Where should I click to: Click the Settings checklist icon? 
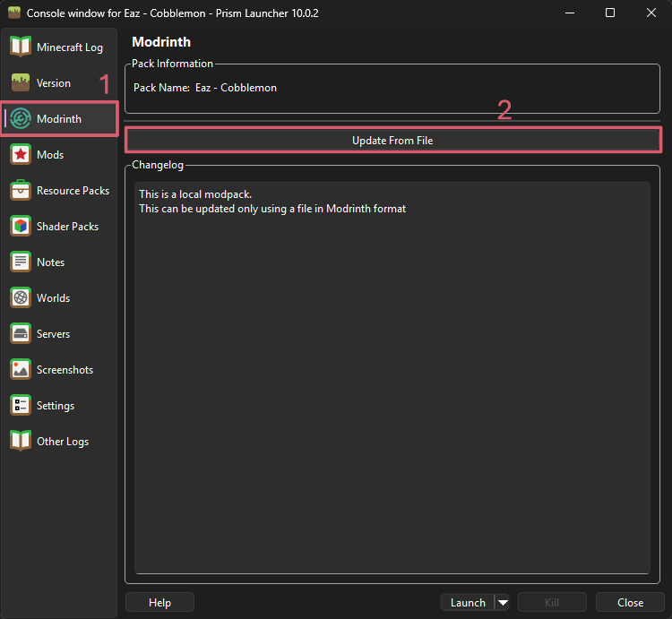pyautogui.click(x=20, y=406)
